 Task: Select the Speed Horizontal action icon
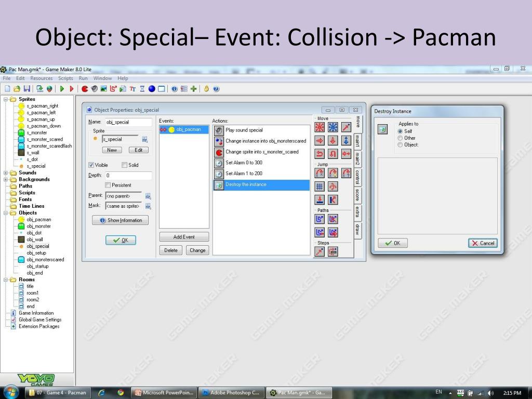(320, 140)
